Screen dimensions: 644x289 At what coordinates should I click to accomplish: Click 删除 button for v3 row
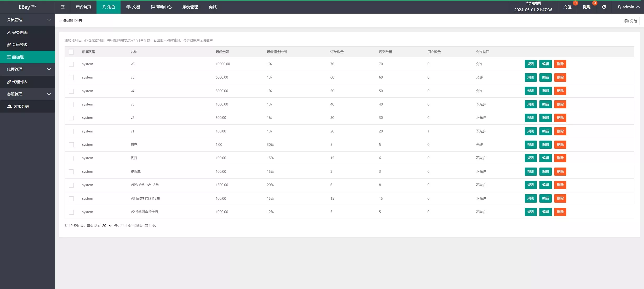560,104
